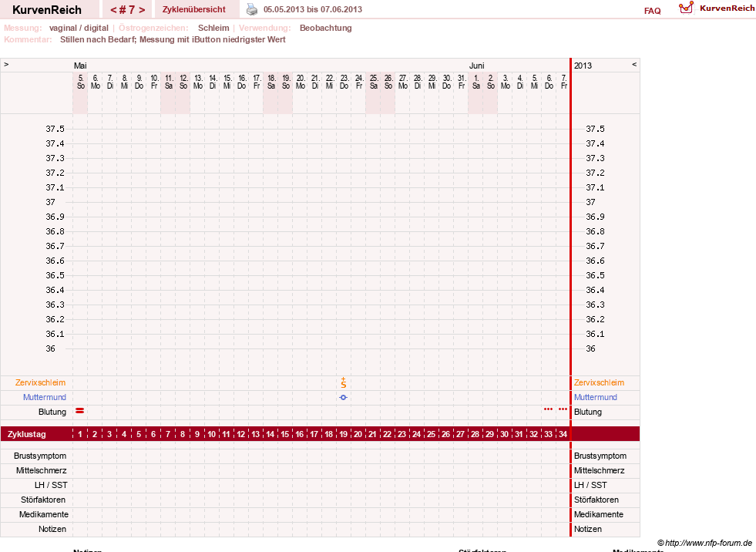Click the right Notizen row label
Screen dimensions: 756x552
tap(588, 530)
